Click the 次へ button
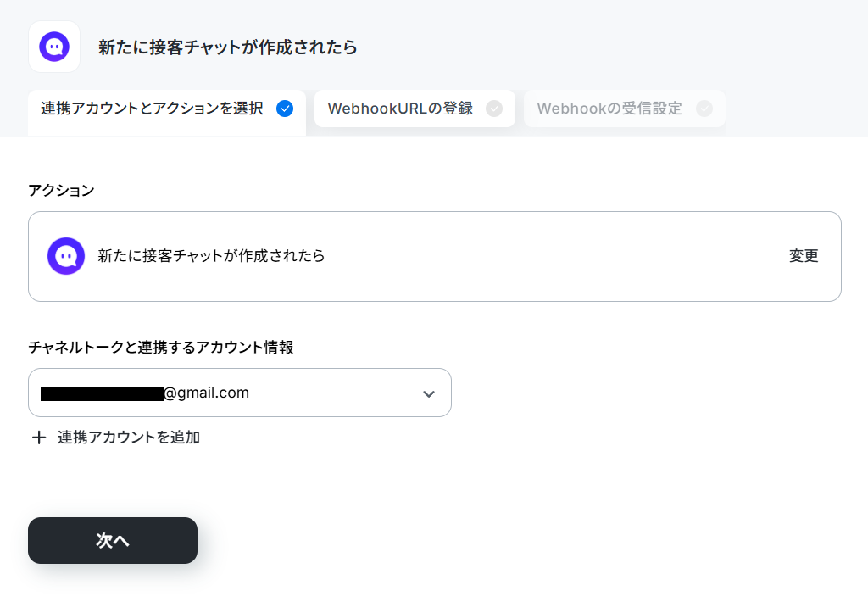Screen dimensions: 868x602 pyautogui.click(x=113, y=540)
